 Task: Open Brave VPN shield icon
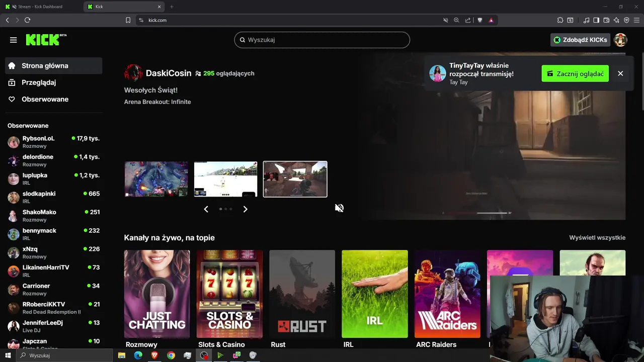pyautogui.click(x=626, y=20)
